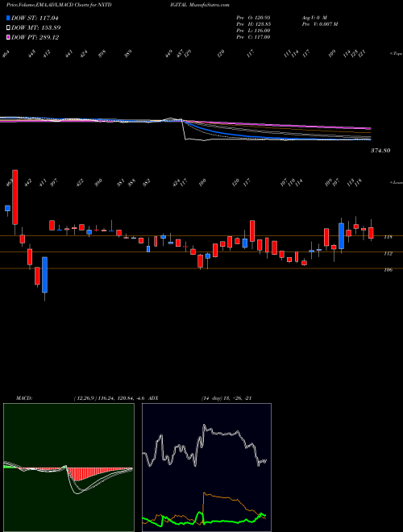
Task: Click the "Pre V: 0.007 M" text
Action: click(319, 24)
